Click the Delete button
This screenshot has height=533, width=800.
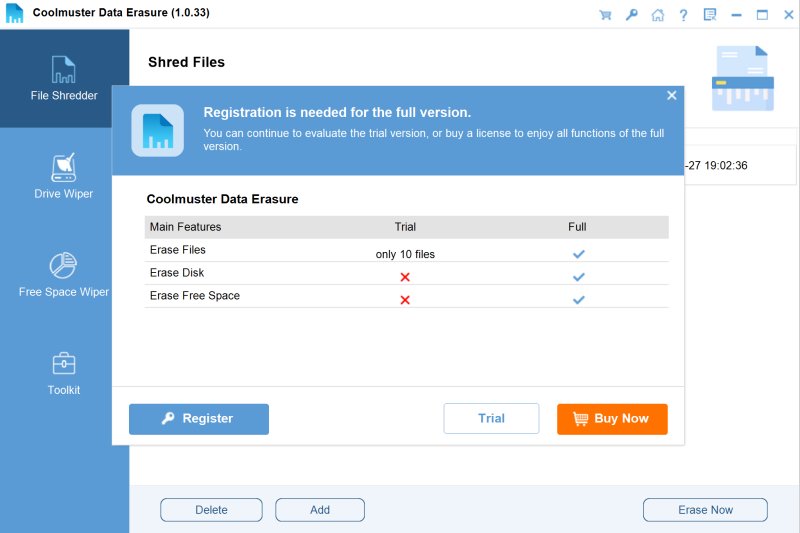click(x=211, y=510)
